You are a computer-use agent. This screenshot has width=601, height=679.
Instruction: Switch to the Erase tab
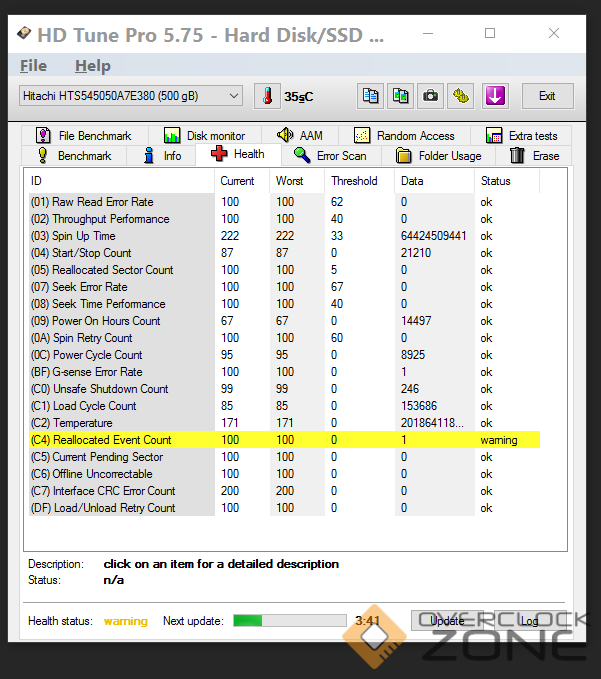click(534, 155)
